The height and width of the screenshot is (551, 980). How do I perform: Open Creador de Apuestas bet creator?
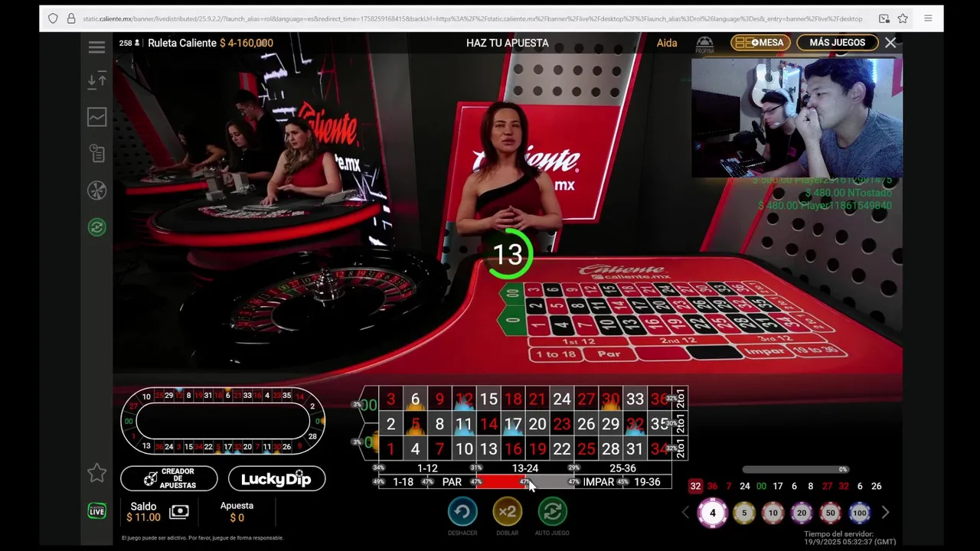click(x=169, y=479)
